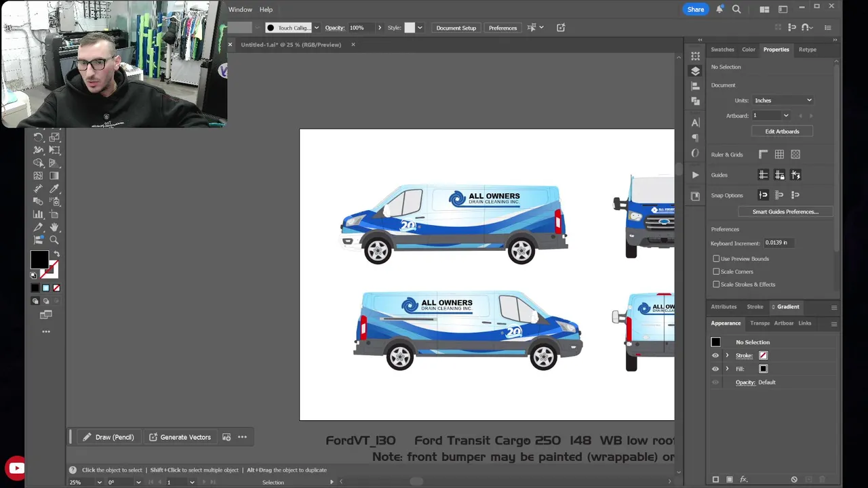
Task: Click the Share button
Action: [x=695, y=9]
